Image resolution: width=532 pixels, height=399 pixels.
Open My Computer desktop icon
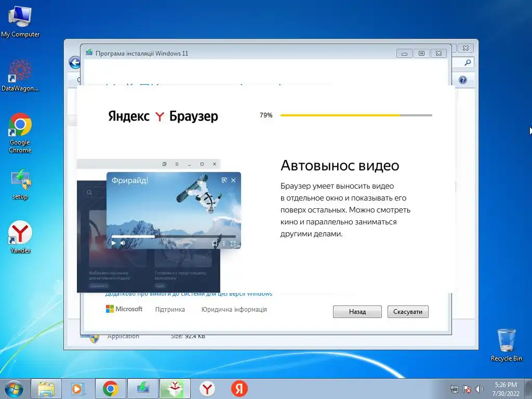20,22
